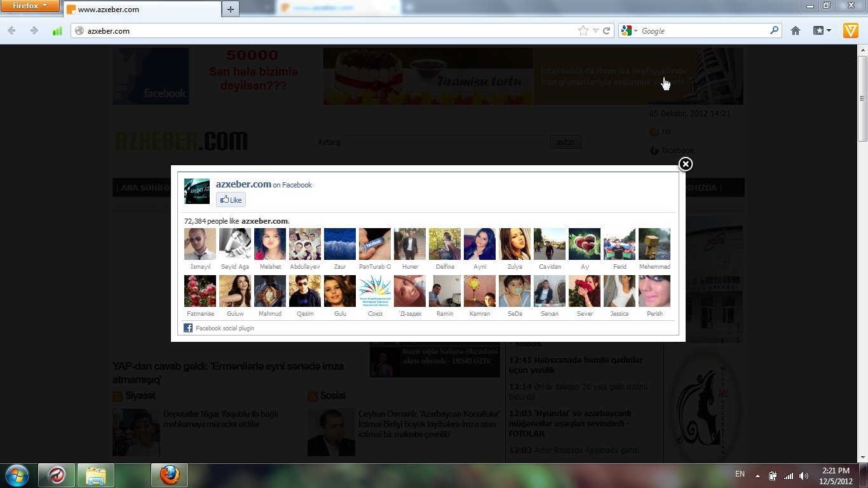Open the bookmarks menu button
Image resolution: width=868 pixels, height=488 pixels.
pyautogui.click(x=822, y=30)
